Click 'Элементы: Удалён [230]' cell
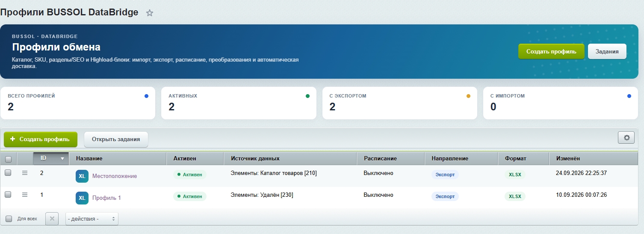The width and height of the screenshot is (644, 234). [x=262, y=195]
